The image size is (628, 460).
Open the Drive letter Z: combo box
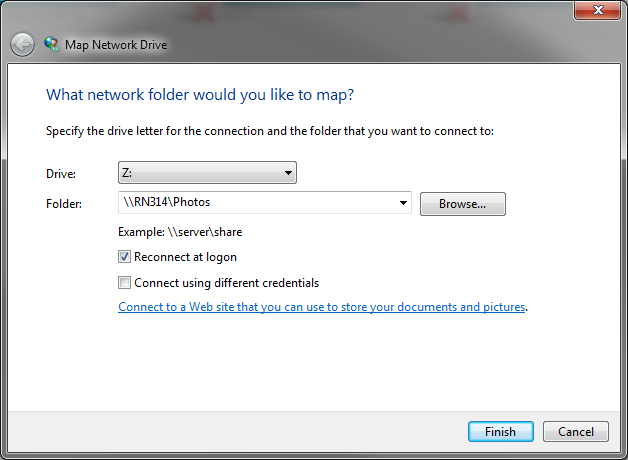pyautogui.click(x=207, y=173)
